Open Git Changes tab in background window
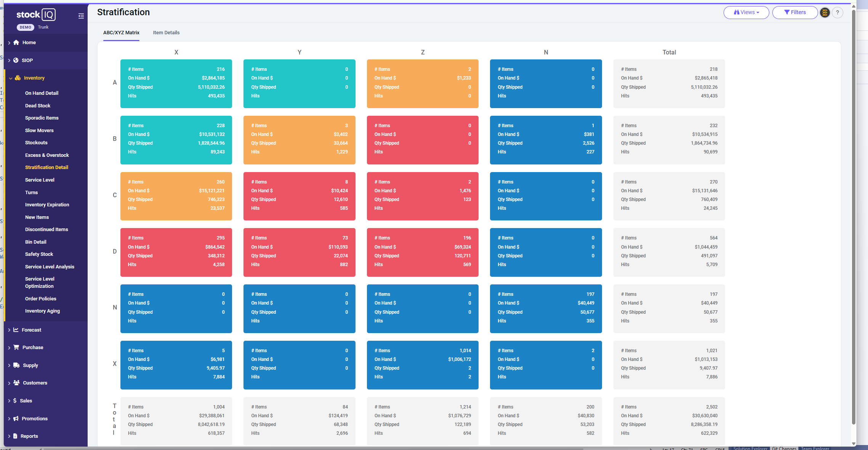 (x=784, y=448)
